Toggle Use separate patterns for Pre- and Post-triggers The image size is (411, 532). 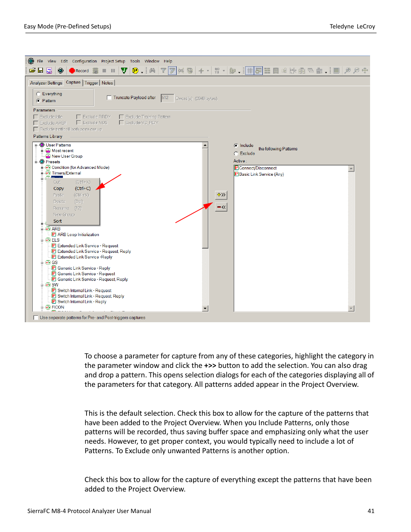point(36,318)
